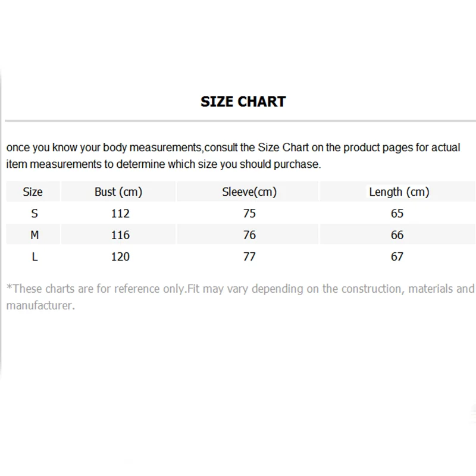Click the Sleeve(cm) column header
476x476 pixels.
click(x=249, y=192)
